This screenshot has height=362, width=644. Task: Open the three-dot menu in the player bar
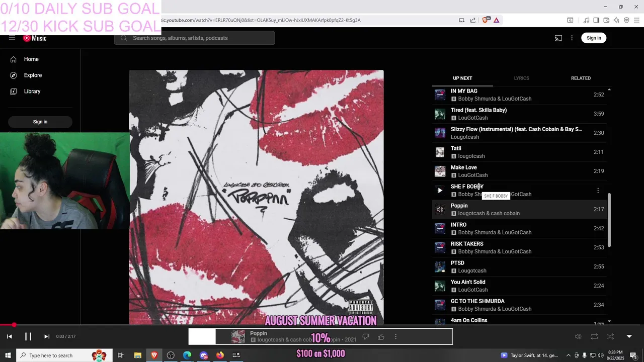point(395,336)
